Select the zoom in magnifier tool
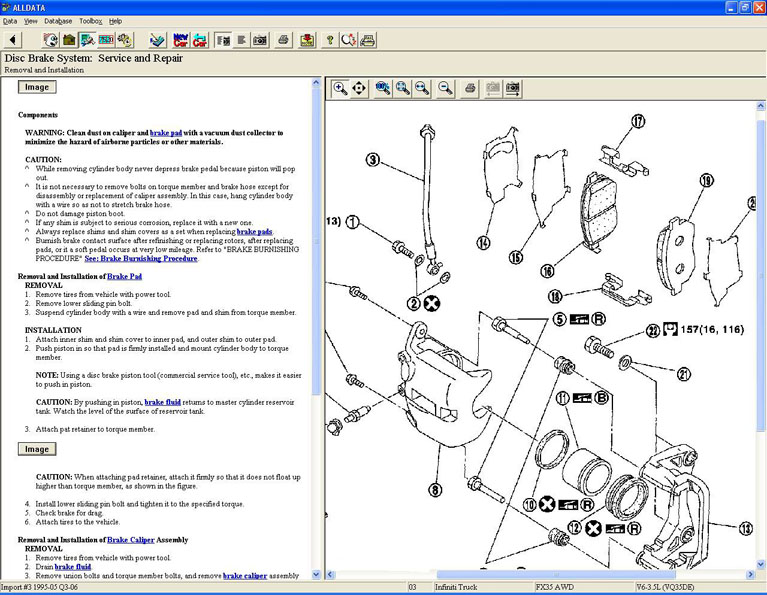The image size is (767, 595). tap(340, 88)
